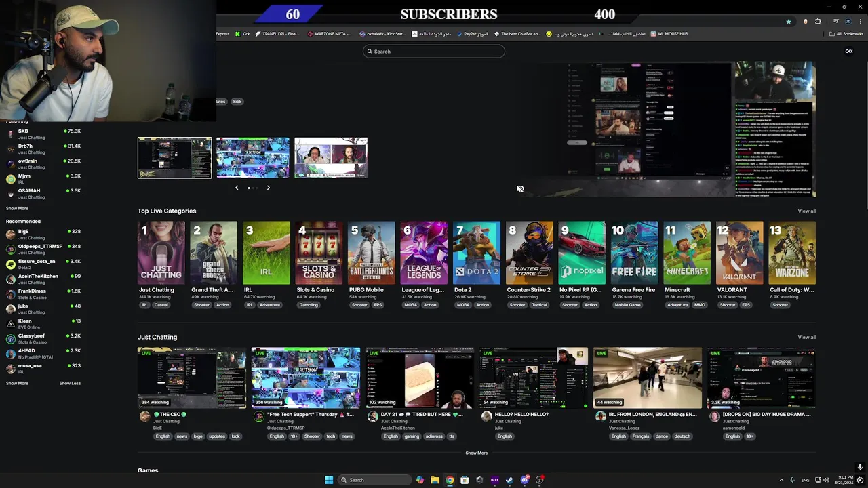
Task: Open Discord from the taskbar
Action: click(524, 480)
